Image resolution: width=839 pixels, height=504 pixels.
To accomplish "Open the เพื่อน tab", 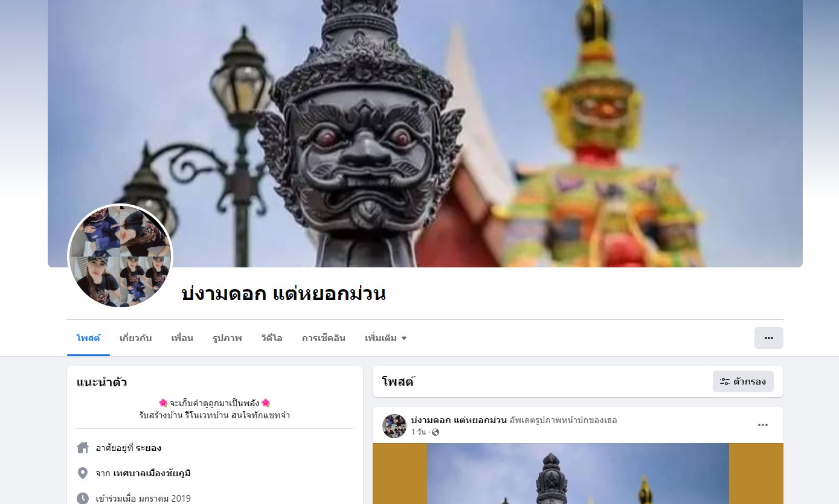I will click(182, 338).
